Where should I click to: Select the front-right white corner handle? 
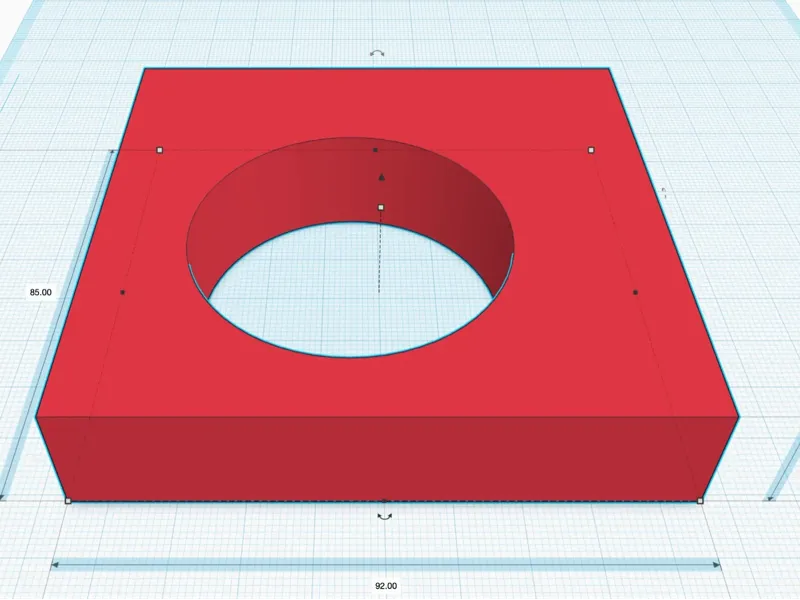tap(700, 501)
